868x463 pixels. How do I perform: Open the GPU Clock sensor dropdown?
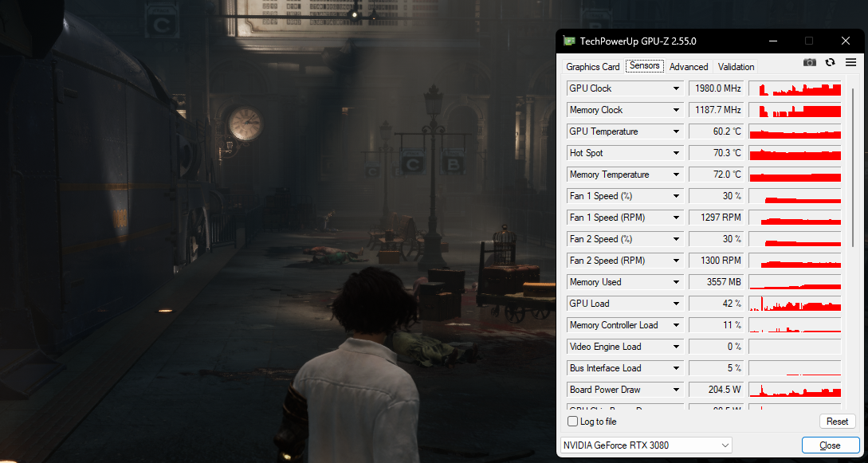[677, 88]
